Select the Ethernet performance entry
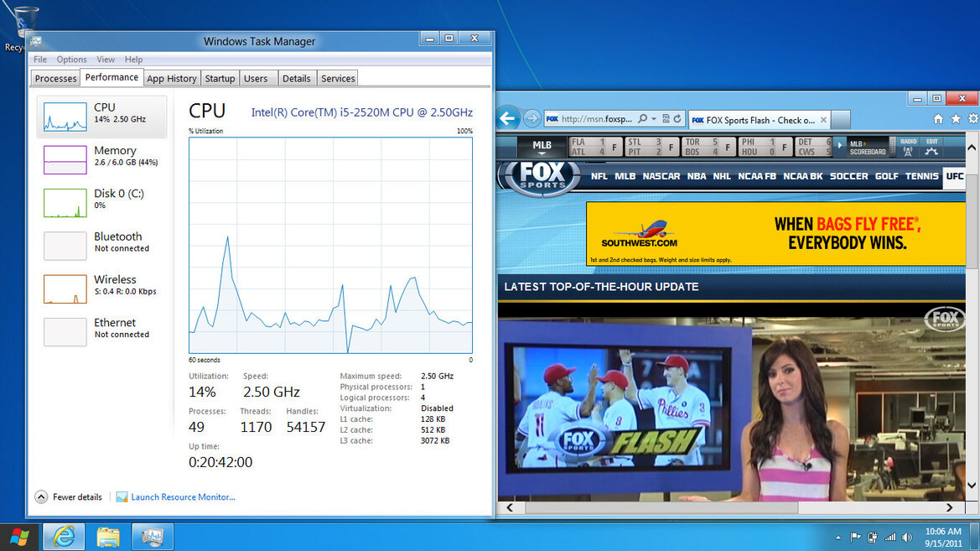This screenshot has width=980, height=551. [x=102, y=332]
